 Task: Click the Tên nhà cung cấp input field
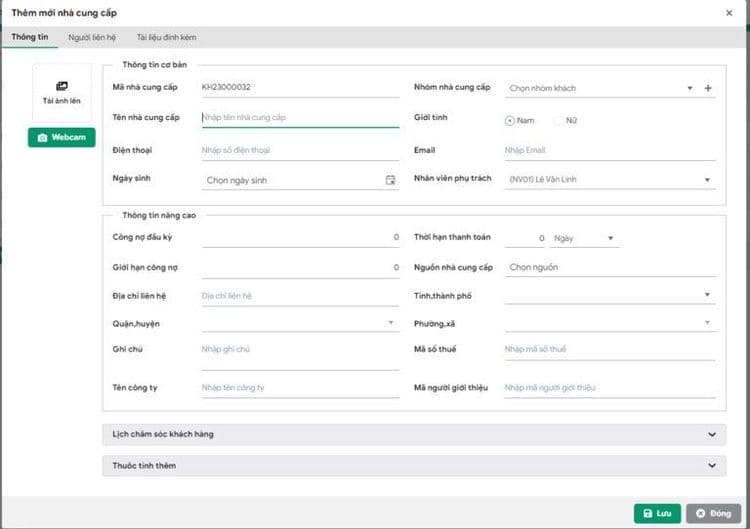tap(300, 118)
